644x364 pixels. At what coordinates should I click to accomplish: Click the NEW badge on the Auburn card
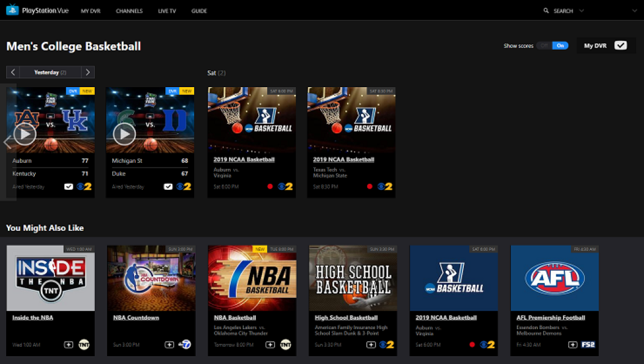tap(87, 91)
